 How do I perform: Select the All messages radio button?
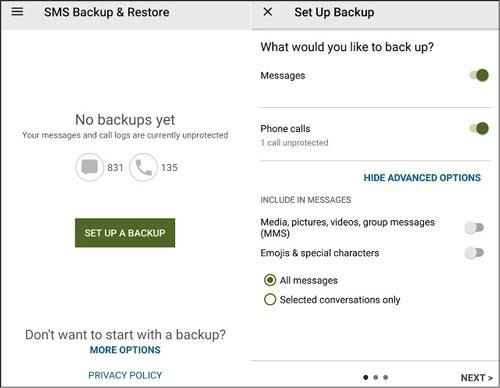[x=270, y=280]
